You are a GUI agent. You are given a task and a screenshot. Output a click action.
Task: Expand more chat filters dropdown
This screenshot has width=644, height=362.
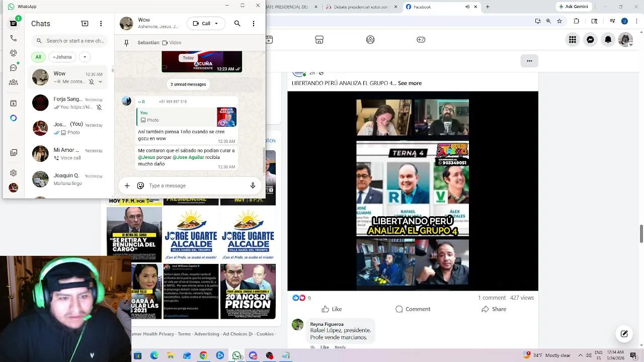coord(85,57)
